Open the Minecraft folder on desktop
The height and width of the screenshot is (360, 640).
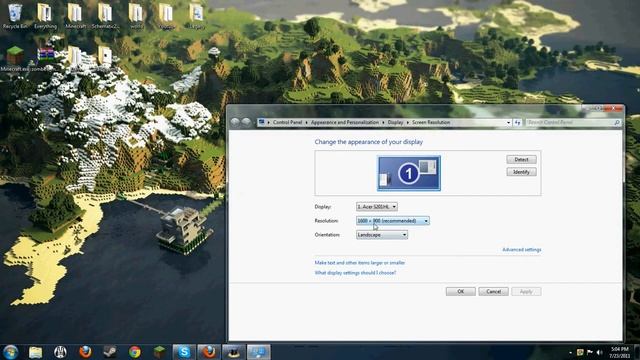[75, 16]
